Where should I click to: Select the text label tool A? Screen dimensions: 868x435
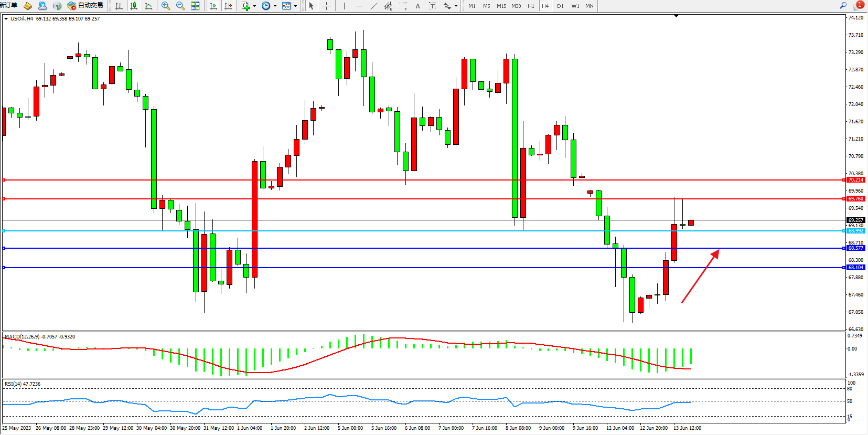(417, 6)
